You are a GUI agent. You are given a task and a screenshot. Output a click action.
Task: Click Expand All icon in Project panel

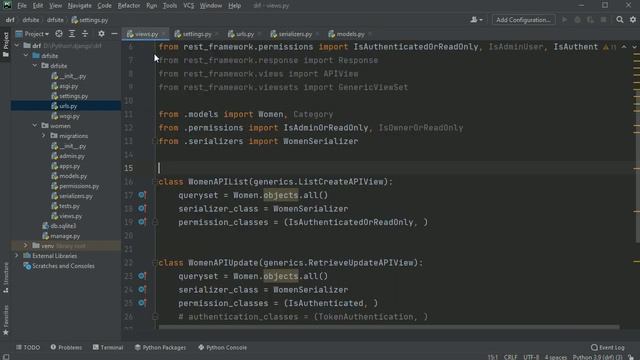pyautogui.click(x=72, y=34)
